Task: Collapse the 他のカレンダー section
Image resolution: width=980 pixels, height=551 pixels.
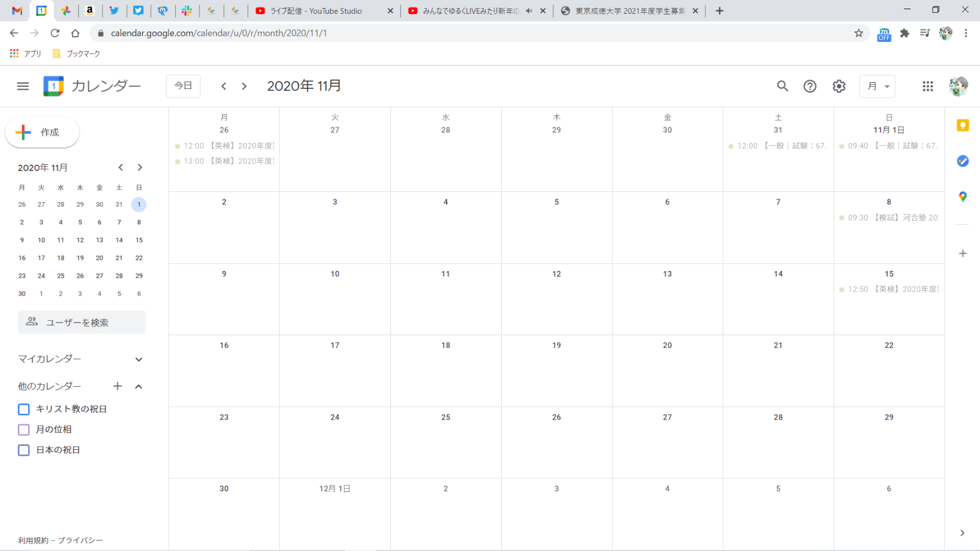Action: pos(138,387)
